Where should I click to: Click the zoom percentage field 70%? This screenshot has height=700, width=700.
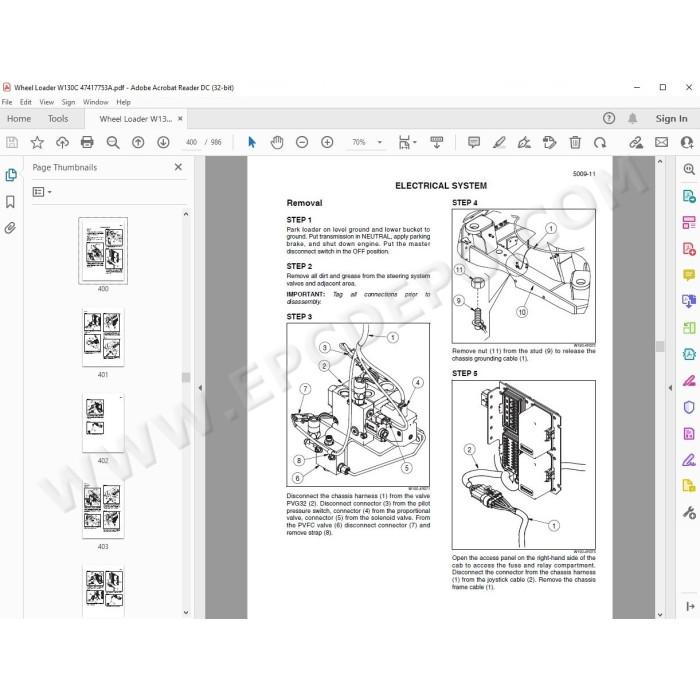pos(358,142)
